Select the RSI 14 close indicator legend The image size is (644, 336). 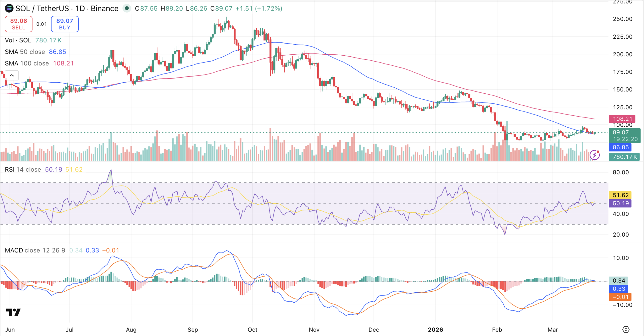point(23,169)
